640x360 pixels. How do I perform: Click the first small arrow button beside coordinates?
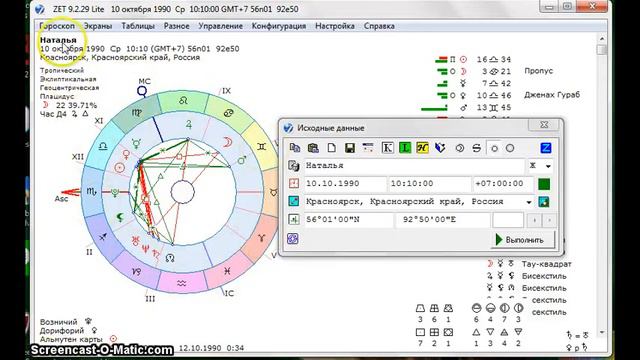pos(534,220)
